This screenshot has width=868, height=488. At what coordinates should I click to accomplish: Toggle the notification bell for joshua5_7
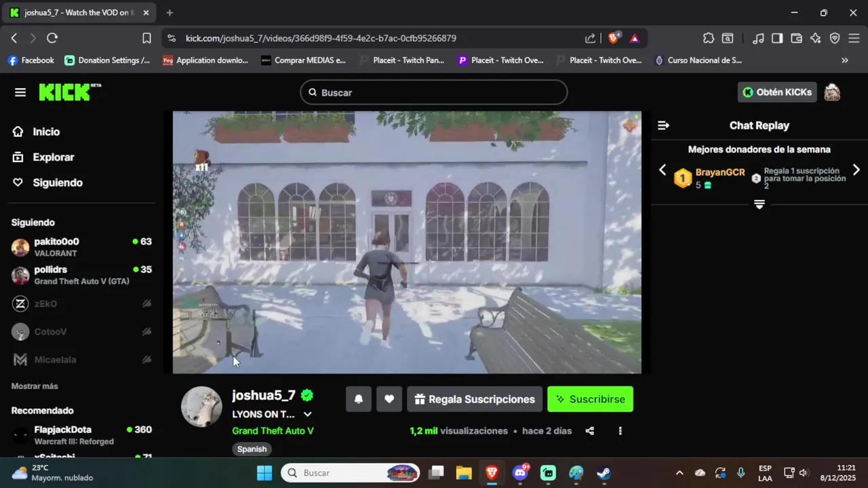(x=358, y=399)
